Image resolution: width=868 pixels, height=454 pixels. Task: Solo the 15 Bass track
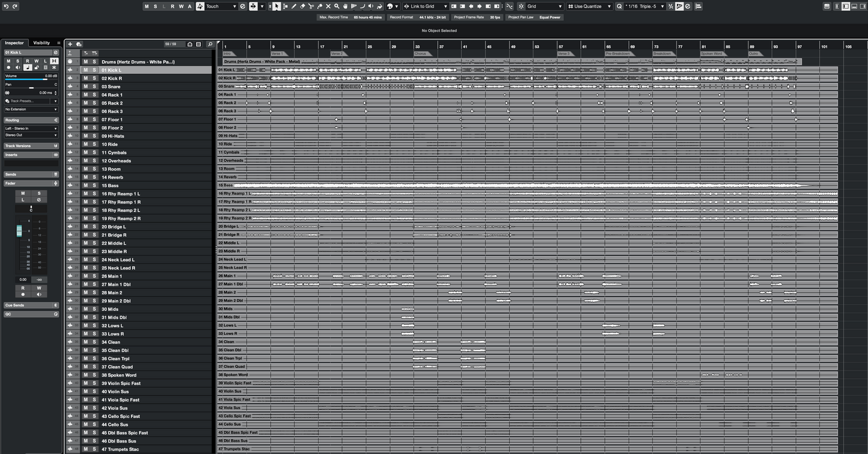point(93,185)
